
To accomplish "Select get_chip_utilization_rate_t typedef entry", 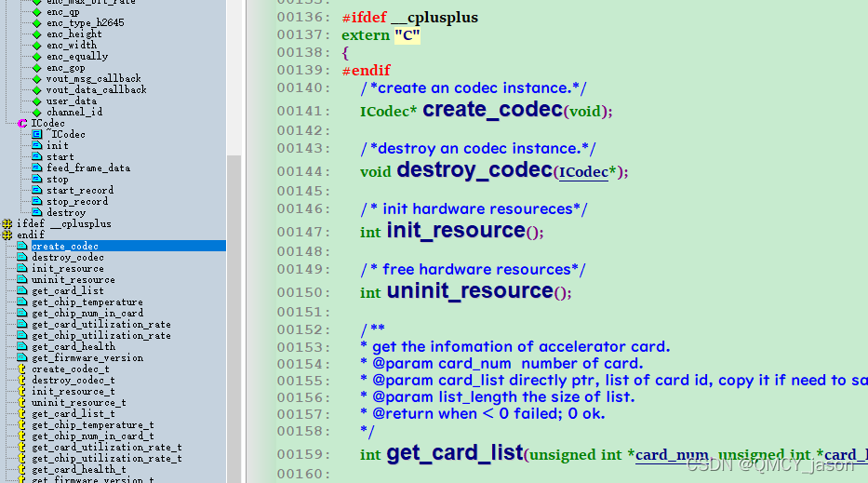I will click(x=107, y=459).
